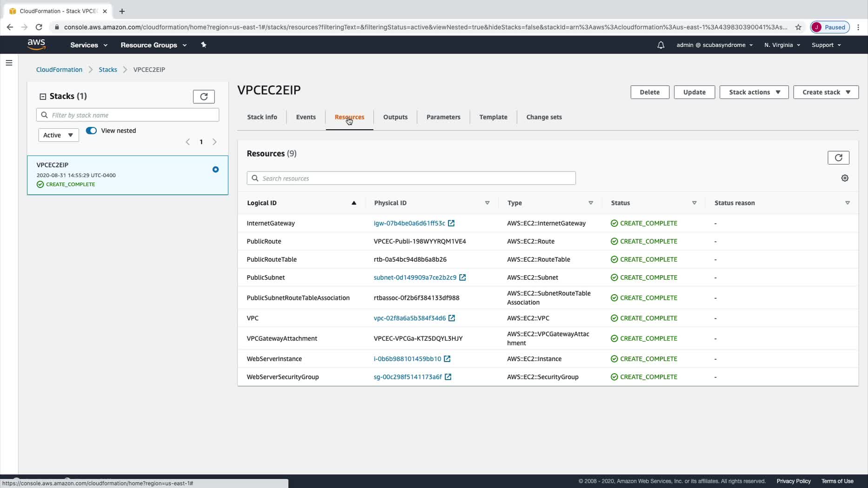Click the Delete stack button

(x=650, y=92)
